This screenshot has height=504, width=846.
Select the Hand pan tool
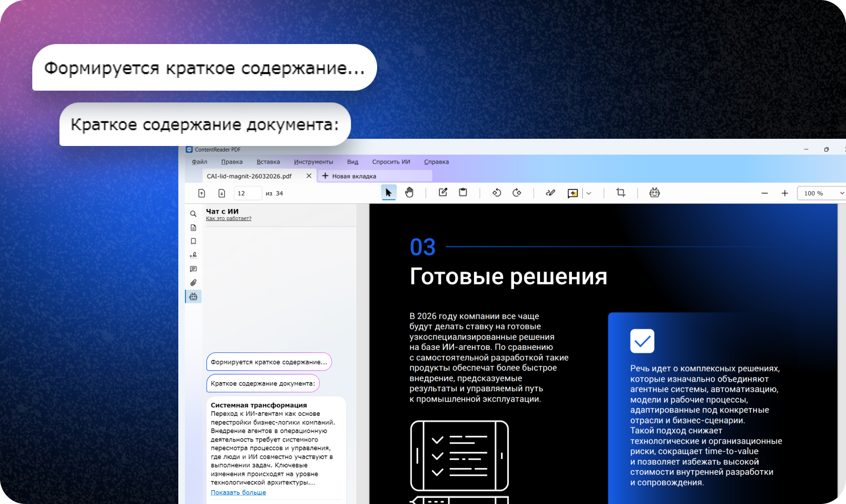(409, 192)
